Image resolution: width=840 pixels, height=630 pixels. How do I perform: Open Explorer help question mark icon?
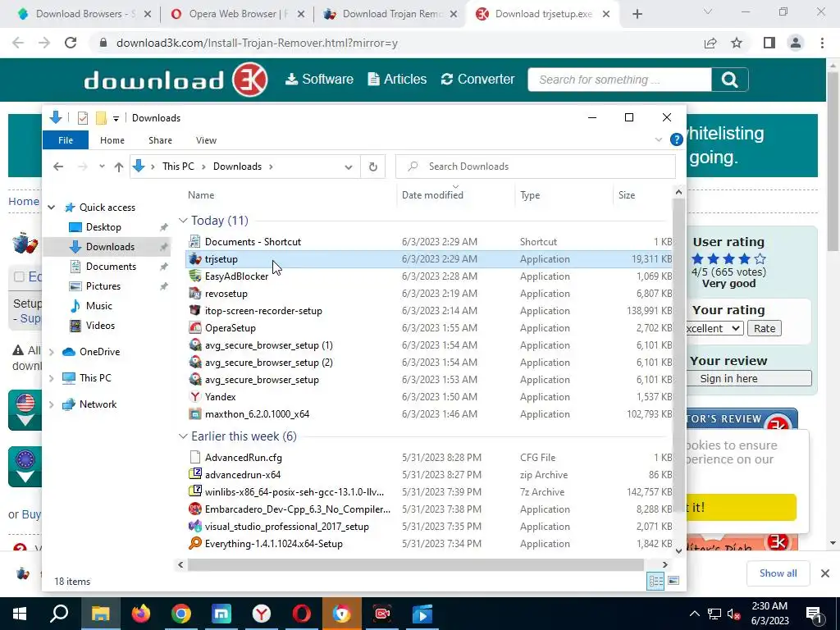[x=676, y=139]
